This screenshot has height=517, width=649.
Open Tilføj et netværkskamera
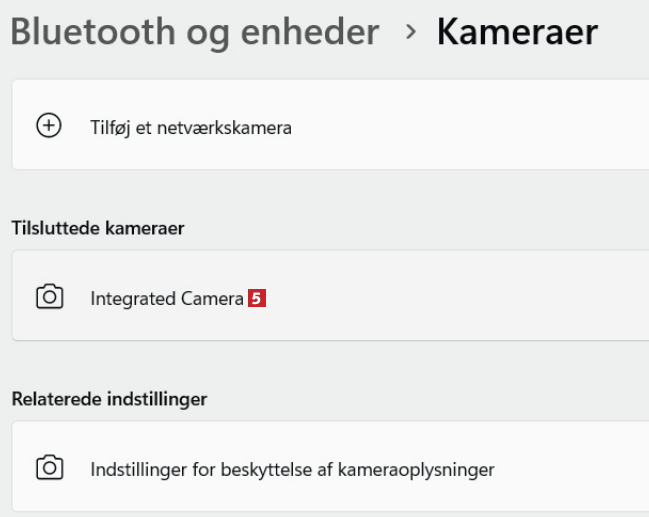pos(190,128)
